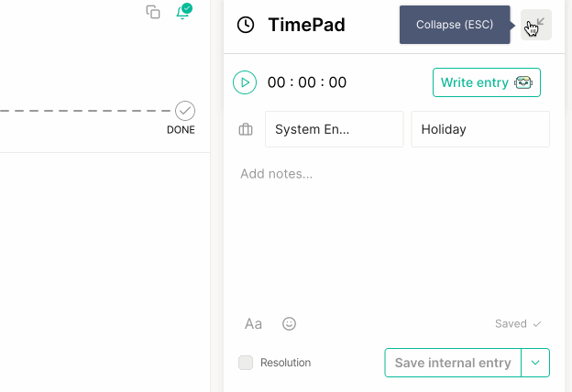Click the Resolution label

pos(285,363)
